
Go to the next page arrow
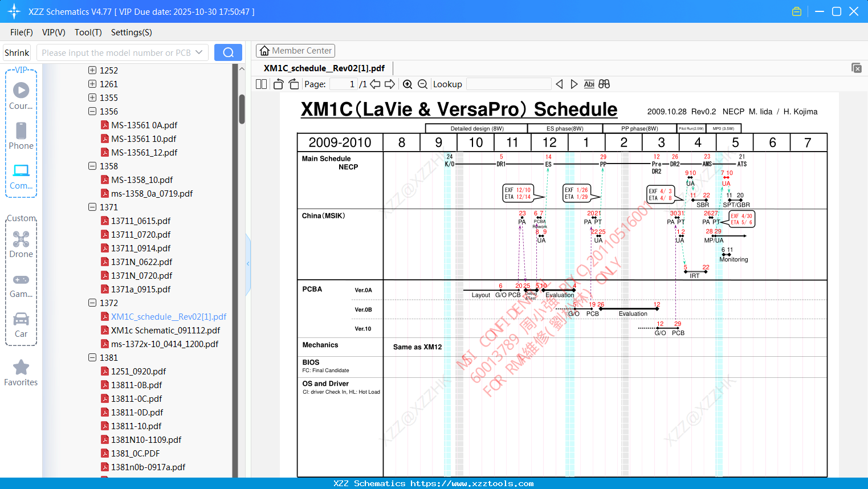390,84
